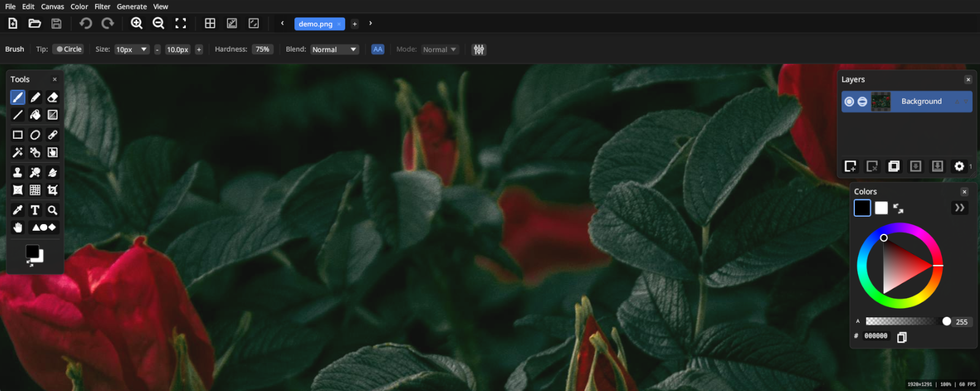Open the Filter menu
Viewport: 980px width, 391px height.
(102, 7)
